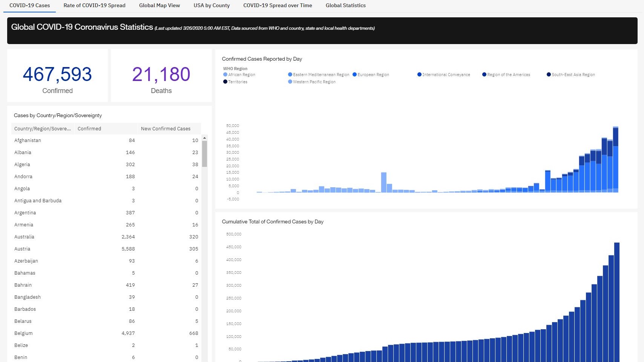Select the USA by County tab
Viewport: 644px width, 362px height.
pos(212,6)
